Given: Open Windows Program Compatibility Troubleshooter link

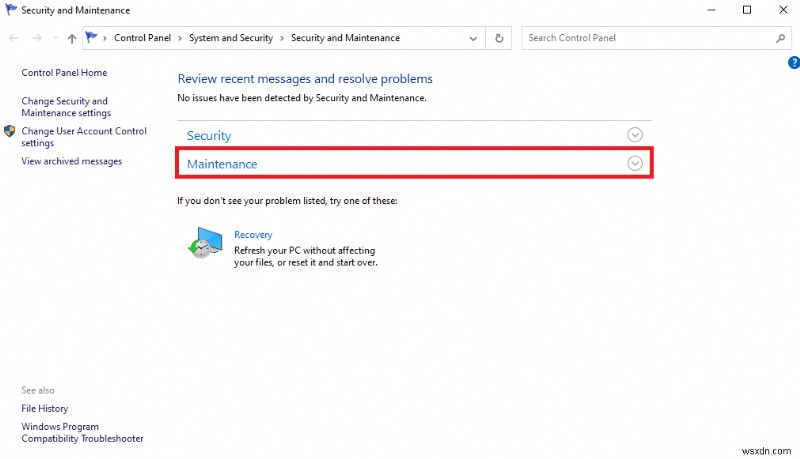Looking at the screenshot, I should pyautogui.click(x=82, y=432).
